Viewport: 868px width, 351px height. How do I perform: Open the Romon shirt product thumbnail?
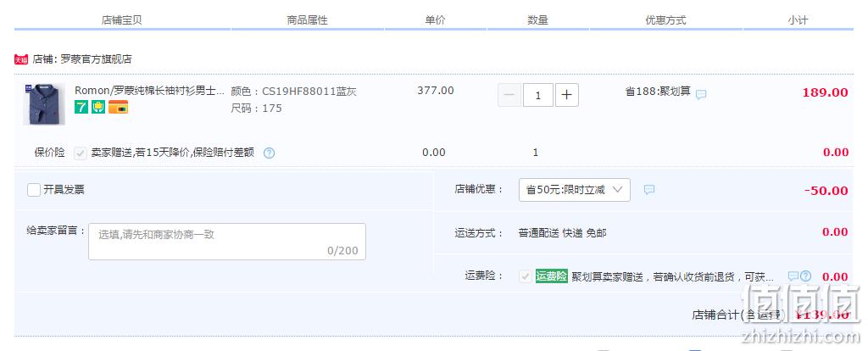click(44, 104)
